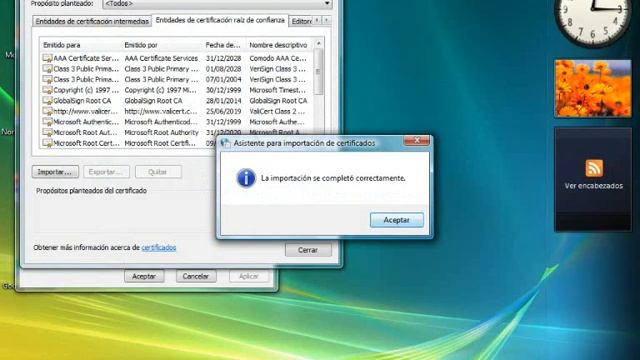Click 'AAA Certificate Services' in Emitido por column
This screenshot has height=360, width=640.
(161, 58)
